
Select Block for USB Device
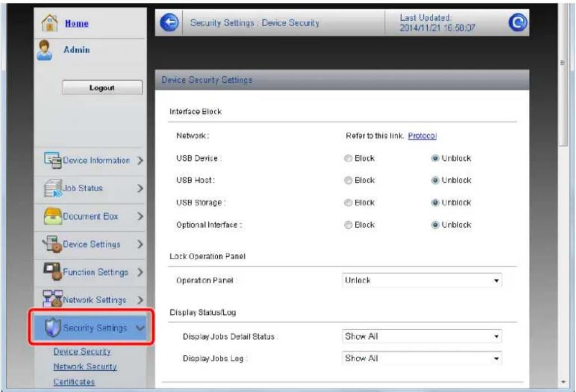tap(348, 159)
